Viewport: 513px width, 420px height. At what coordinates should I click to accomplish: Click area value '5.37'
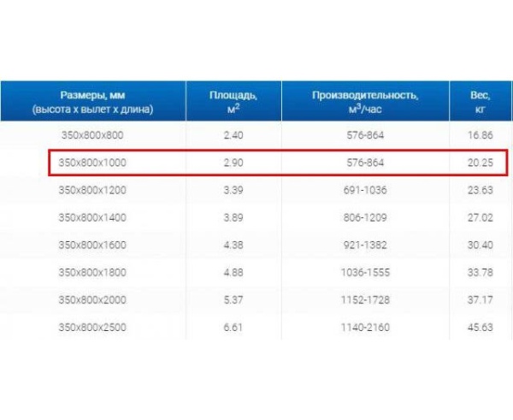[233, 300]
